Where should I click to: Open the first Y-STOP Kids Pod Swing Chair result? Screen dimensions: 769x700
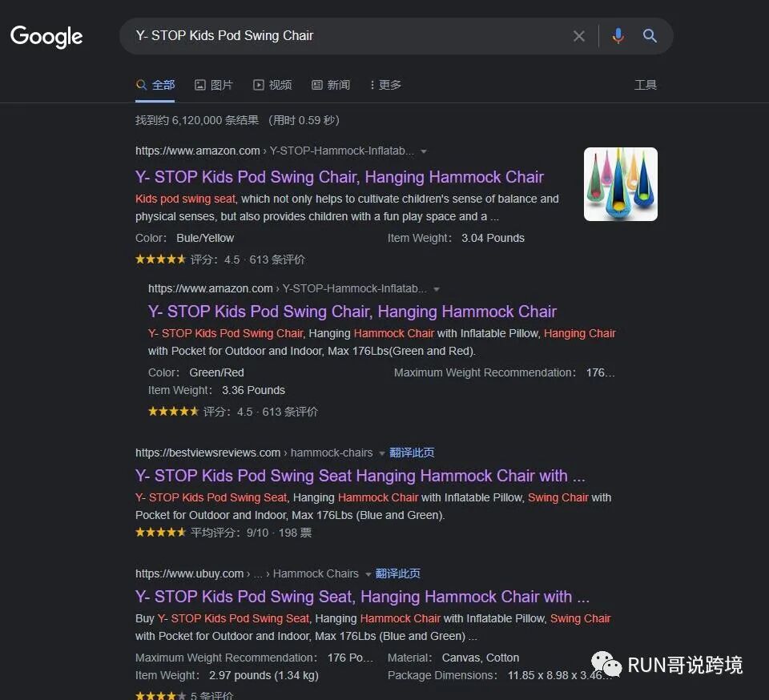click(339, 176)
